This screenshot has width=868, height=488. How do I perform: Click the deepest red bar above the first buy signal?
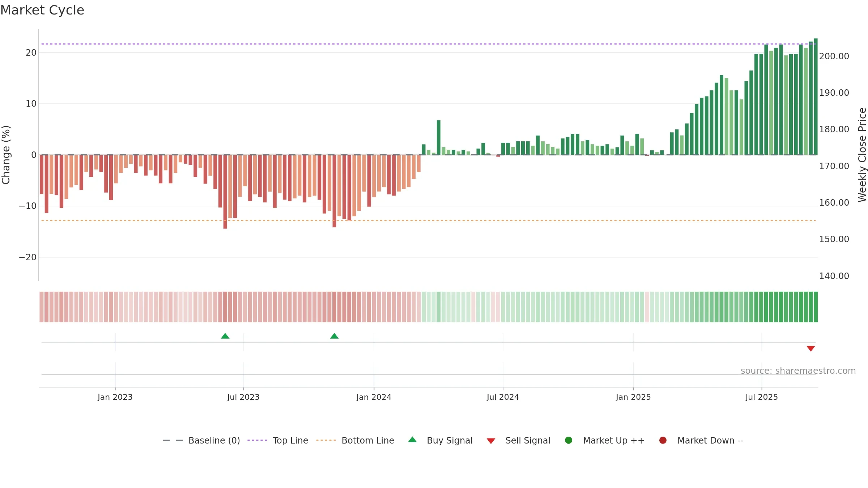tap(225, 192)
